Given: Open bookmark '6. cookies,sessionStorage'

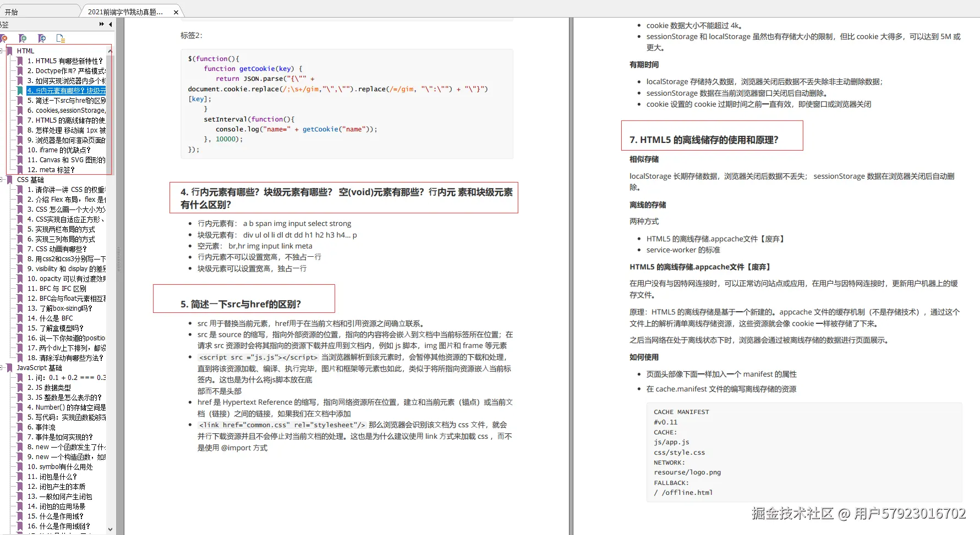Looking at the screenshot, I should pyautogui.click(x=66, y=111).
